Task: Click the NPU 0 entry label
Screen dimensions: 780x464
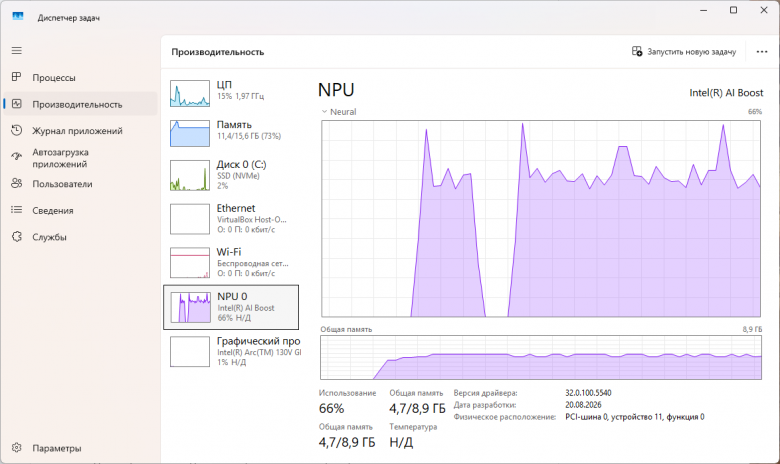Action: click(x=232, y=296)
